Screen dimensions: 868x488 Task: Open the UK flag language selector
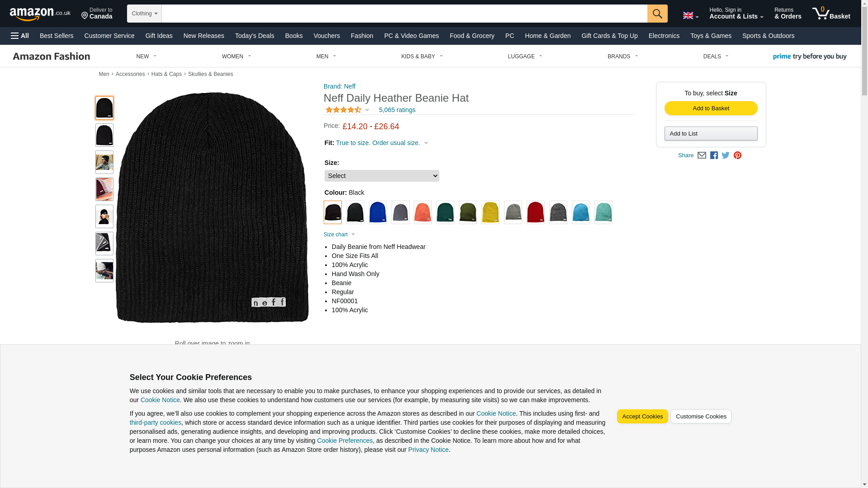point(690,16)
